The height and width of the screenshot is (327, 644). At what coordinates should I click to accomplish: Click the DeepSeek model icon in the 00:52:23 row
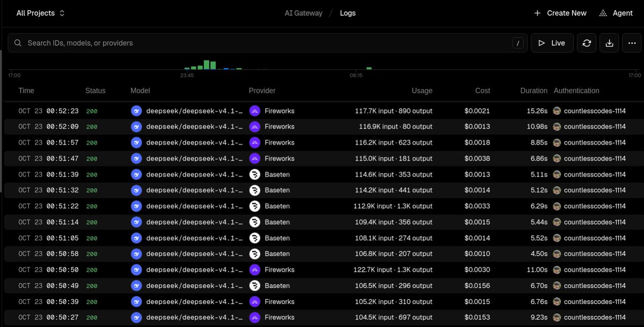tap(136, 111)
